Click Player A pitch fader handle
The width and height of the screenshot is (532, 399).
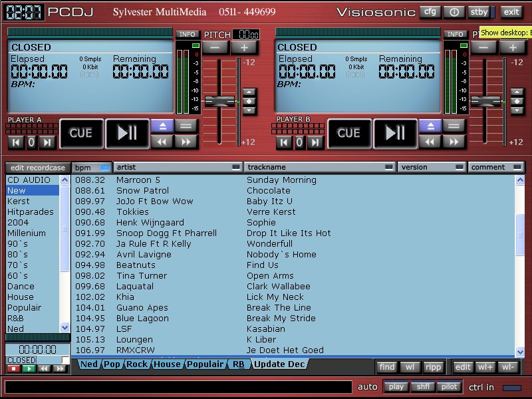point(219,101)
